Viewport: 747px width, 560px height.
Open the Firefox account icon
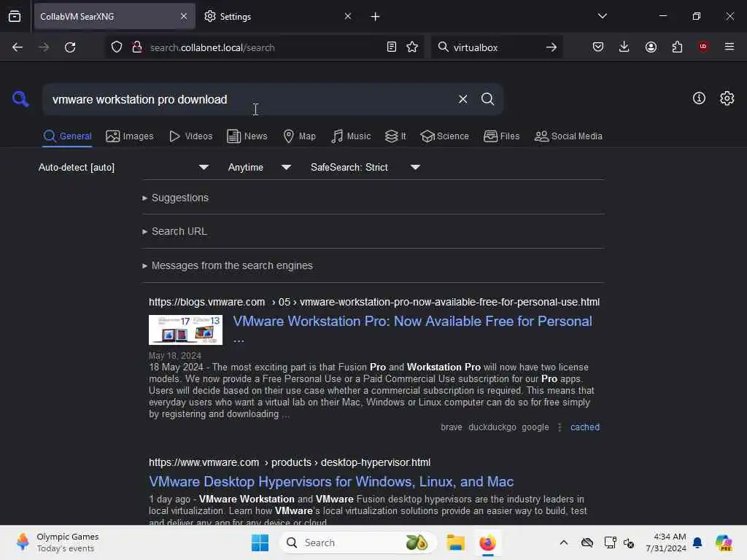click(x=651, y=47)
